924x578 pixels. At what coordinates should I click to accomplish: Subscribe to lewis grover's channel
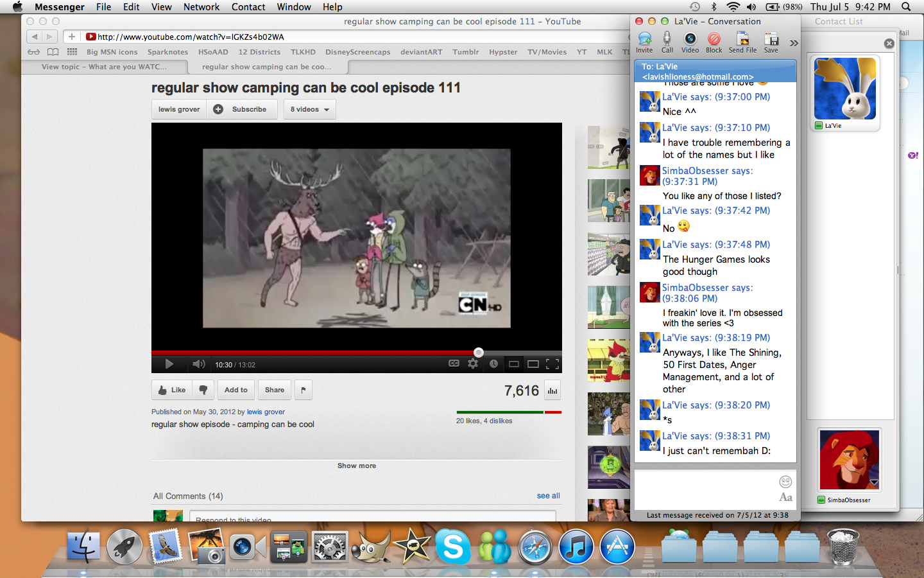[x=242, y=109]
